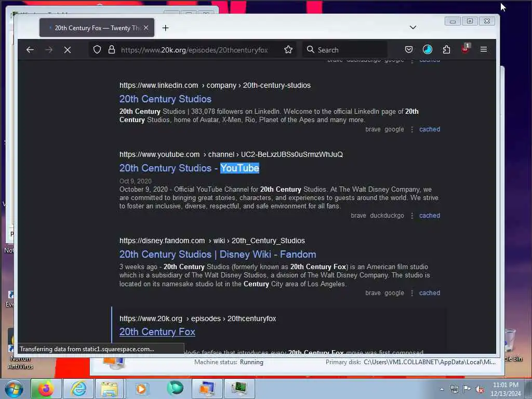Click the Search box in toolbar
Screen dimensions: 532x399
coord(345,50)
